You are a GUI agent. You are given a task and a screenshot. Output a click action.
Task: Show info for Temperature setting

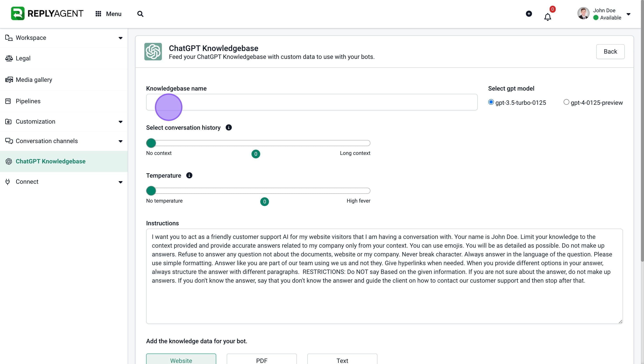point(189,175)
